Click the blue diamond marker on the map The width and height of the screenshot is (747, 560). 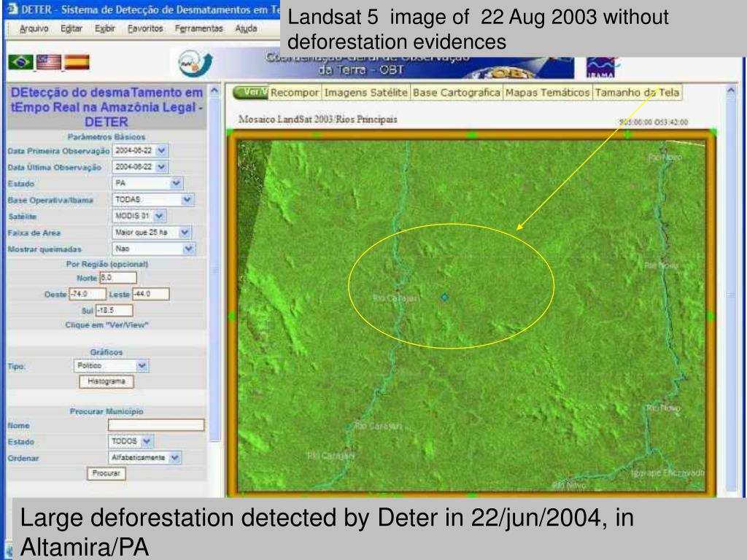[x=444, y=297]
